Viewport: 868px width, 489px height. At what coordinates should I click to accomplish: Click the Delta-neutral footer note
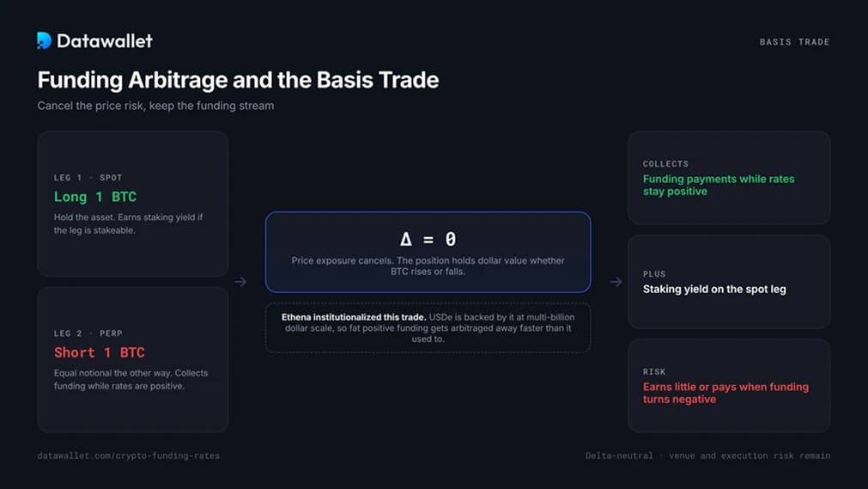707,455
